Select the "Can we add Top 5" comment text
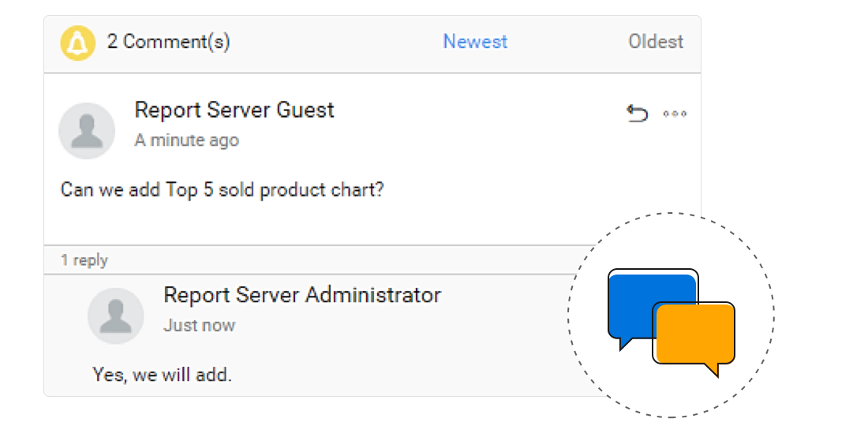The width and height of the screenshot is (868, 426). coord(222,190)
